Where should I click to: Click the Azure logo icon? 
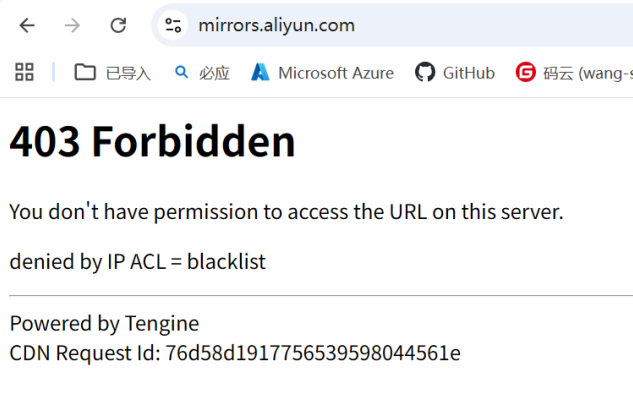[261, 72]
